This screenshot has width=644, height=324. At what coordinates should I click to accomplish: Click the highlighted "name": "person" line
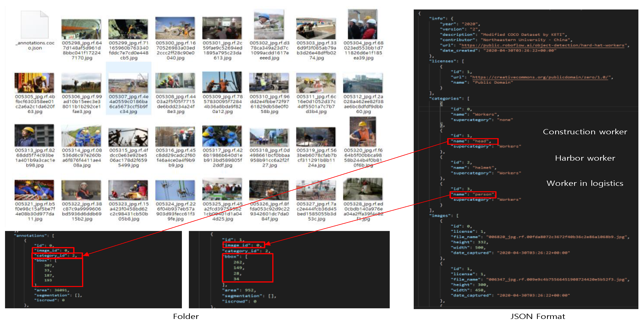pyautogui.click(x=473, y=194)
